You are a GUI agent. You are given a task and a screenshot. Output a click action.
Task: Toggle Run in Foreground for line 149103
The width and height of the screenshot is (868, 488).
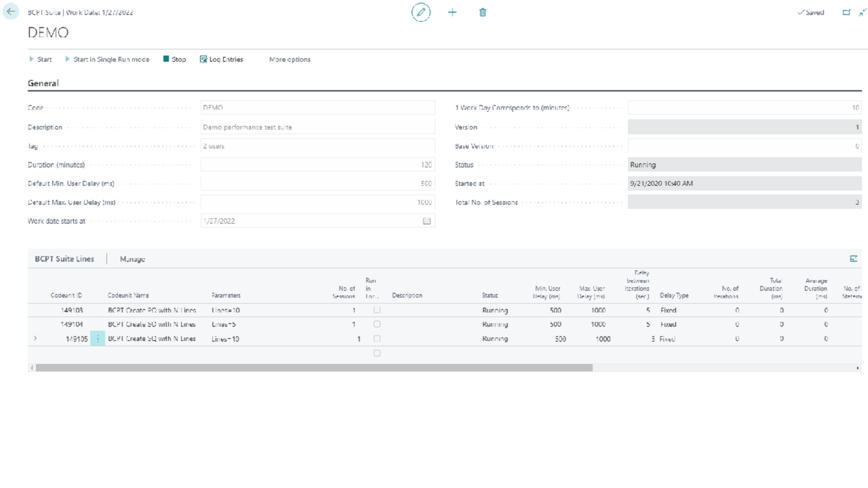[377, 310]
